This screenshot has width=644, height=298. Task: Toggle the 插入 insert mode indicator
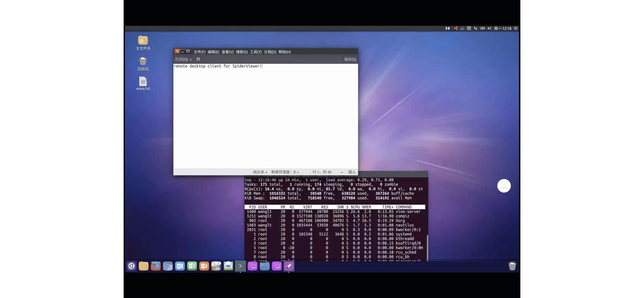pyautogui.click(x=352, y=172)
